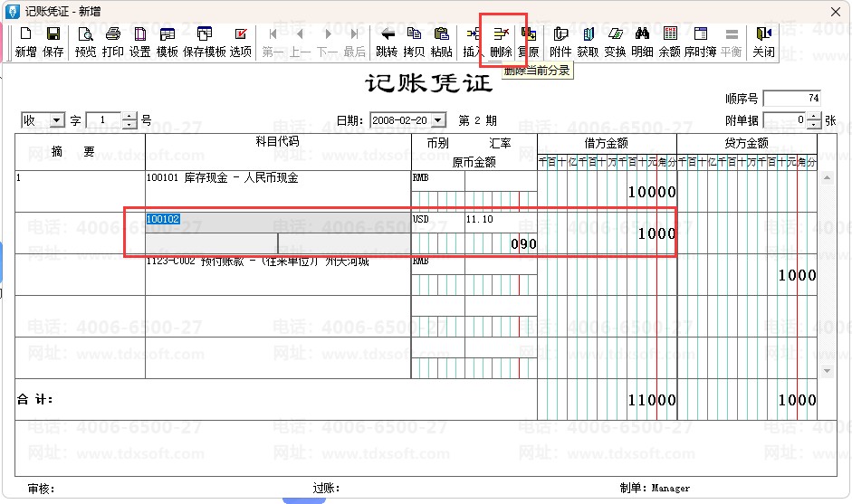Click the 明细 binoculars icon
This screenshot has height=504, width=852.
click(642, 42)
